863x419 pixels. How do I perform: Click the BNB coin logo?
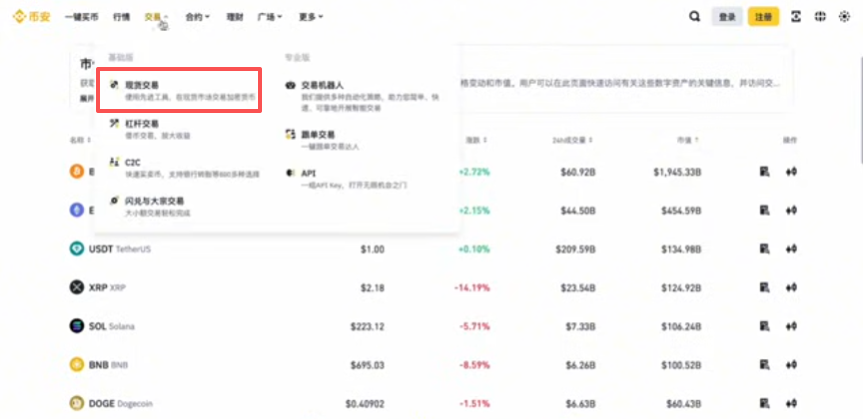[x=77, y=364]
